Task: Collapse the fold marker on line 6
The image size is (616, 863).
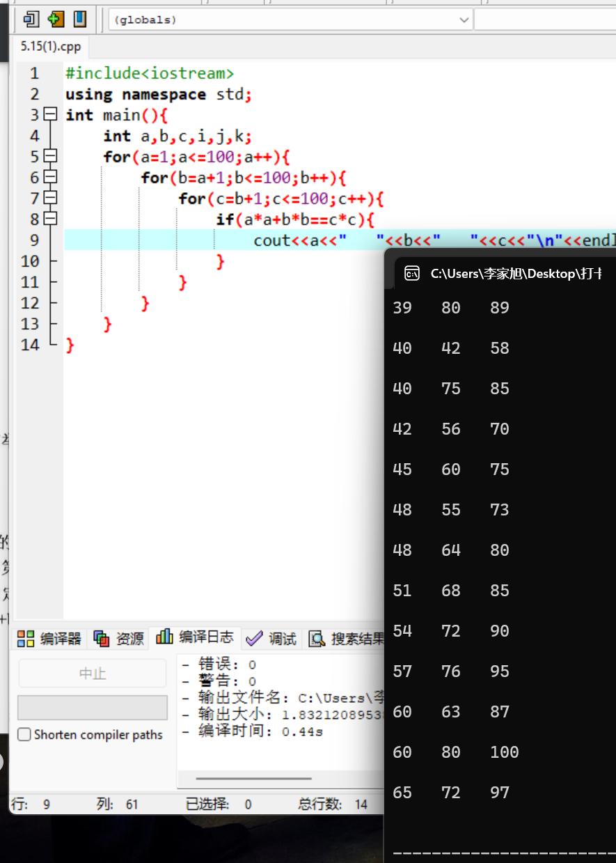Action: [50, 177]
